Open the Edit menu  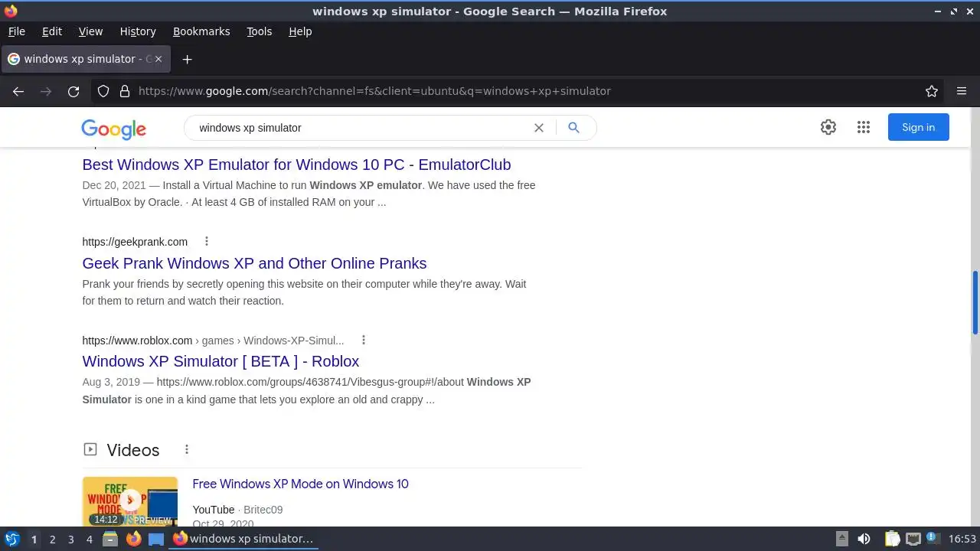[x=52, y=31]
